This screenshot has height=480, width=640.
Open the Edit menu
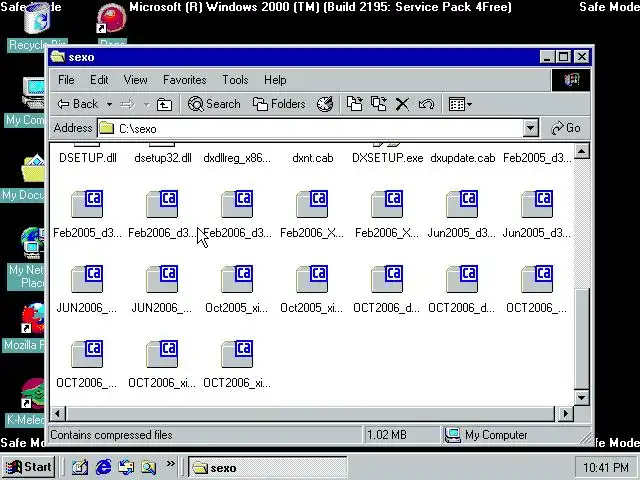pos(99,80)
